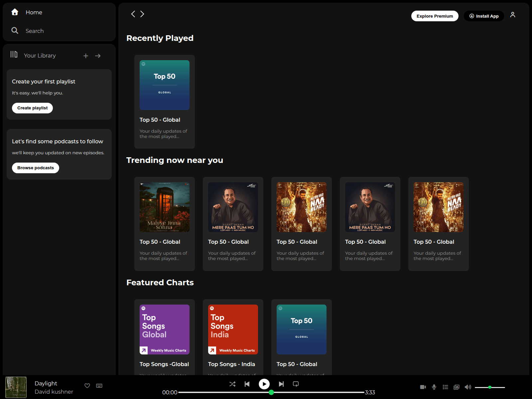Click Top Songs -Global title
The width and height of the screenshot is (532, 399).
164,364
